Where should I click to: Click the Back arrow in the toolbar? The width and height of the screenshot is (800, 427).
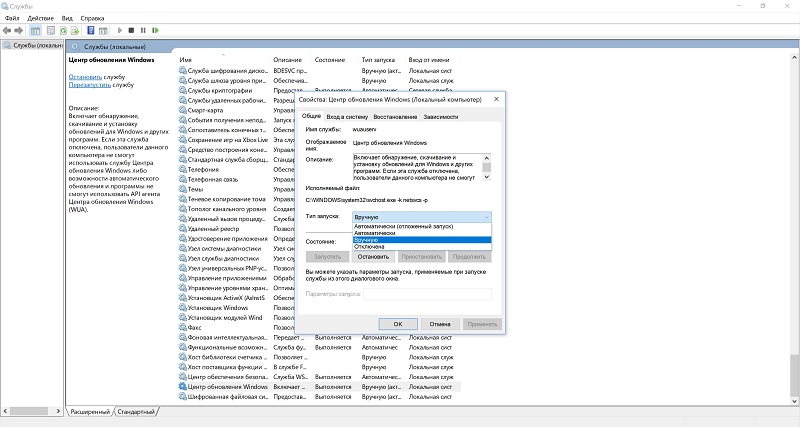(x=7, y=31)
